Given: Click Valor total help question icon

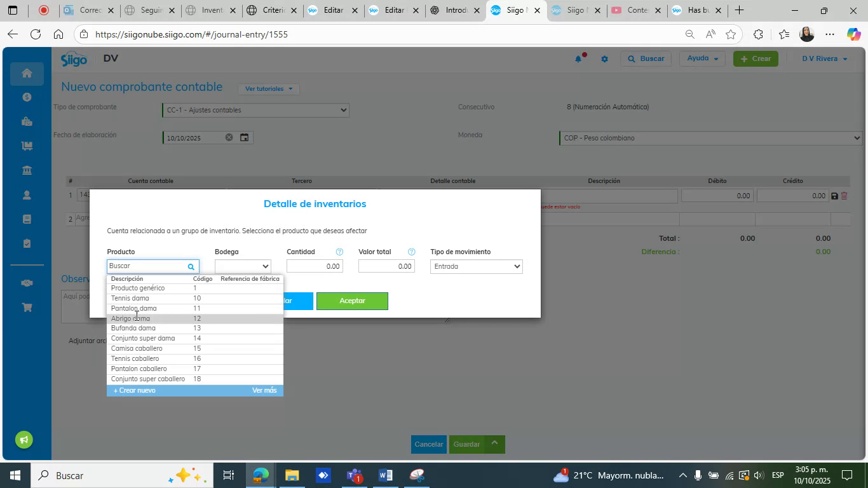Looking at the screenshot, I should point(412,252).
